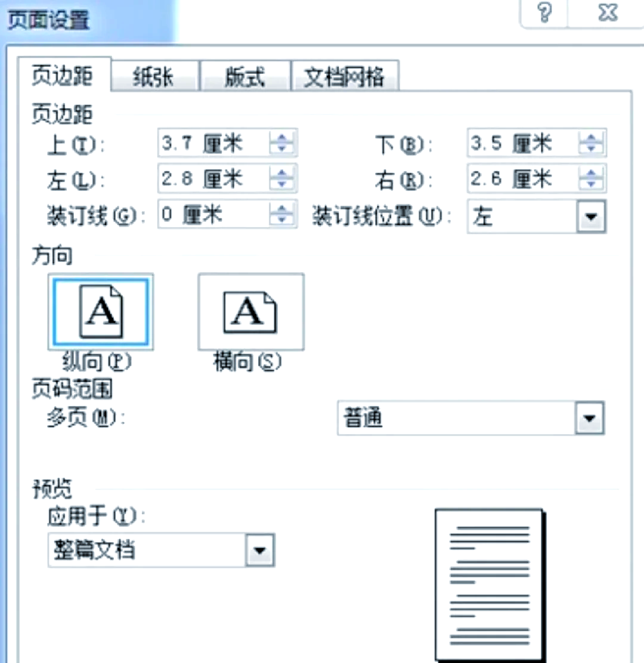Open the 装订线位置 dropdown arrow

(591, 216)
